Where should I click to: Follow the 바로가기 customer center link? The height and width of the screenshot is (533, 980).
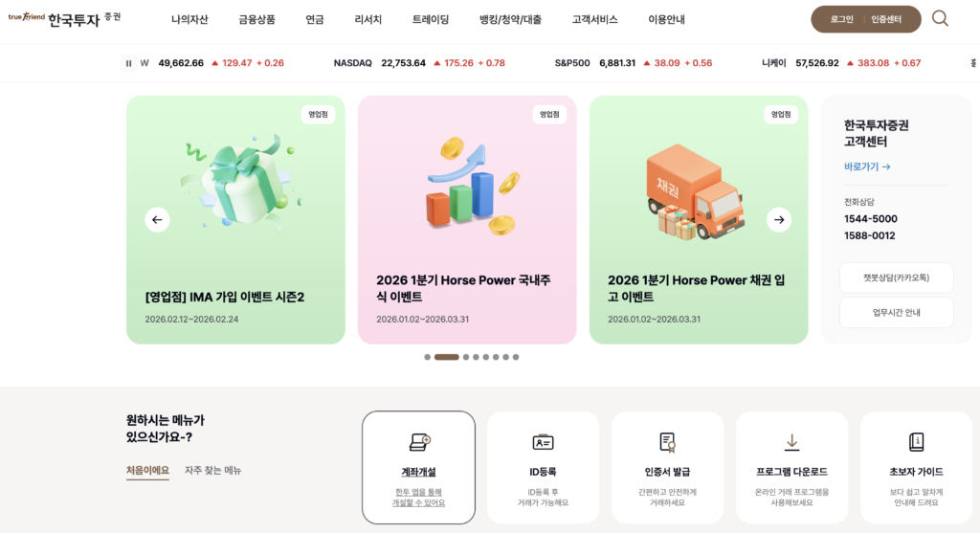click(x=867, y=167)
